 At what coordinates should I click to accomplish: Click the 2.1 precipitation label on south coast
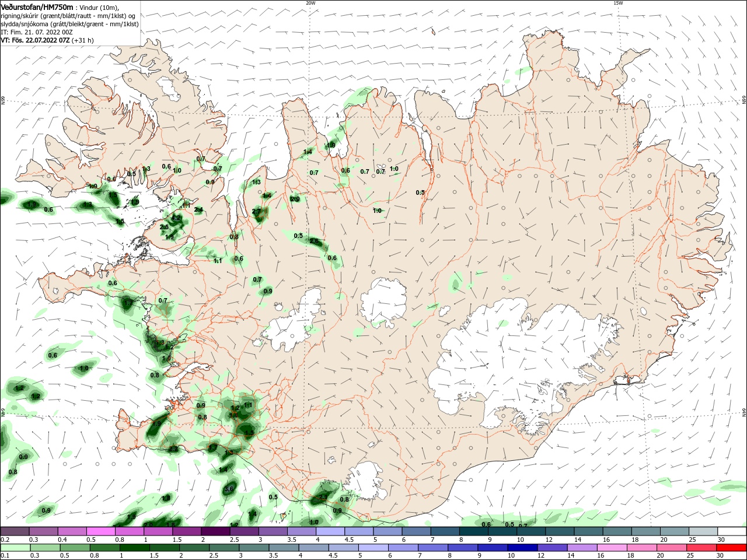323,497
